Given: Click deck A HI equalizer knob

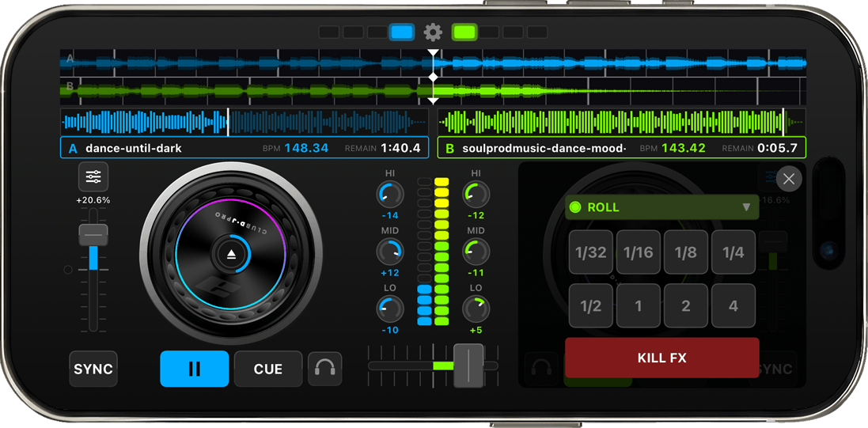Looking at the screenshot, I should (x=390, y=195).
